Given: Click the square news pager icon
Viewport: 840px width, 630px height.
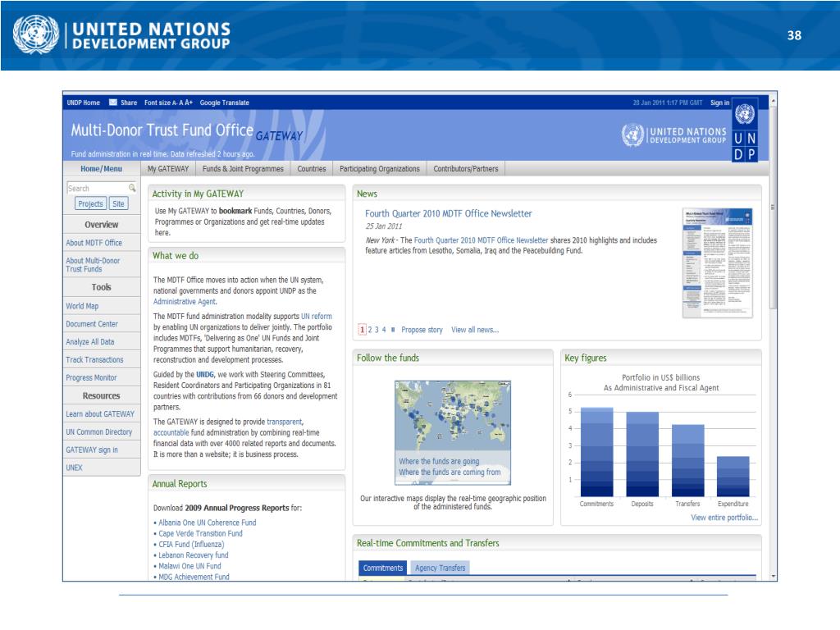Looking at the screenshot, I should (x=393, y=330).
